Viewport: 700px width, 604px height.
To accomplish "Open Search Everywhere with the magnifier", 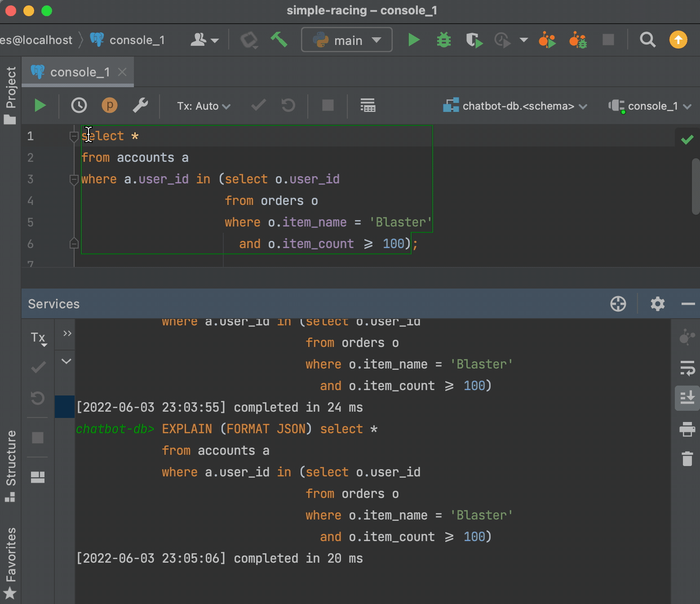I will [647, 40].
